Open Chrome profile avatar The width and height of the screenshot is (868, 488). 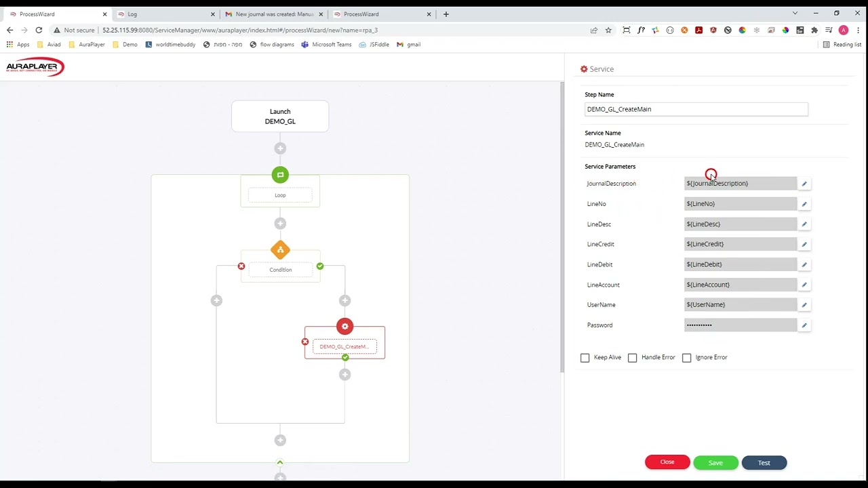coord(844,30)
